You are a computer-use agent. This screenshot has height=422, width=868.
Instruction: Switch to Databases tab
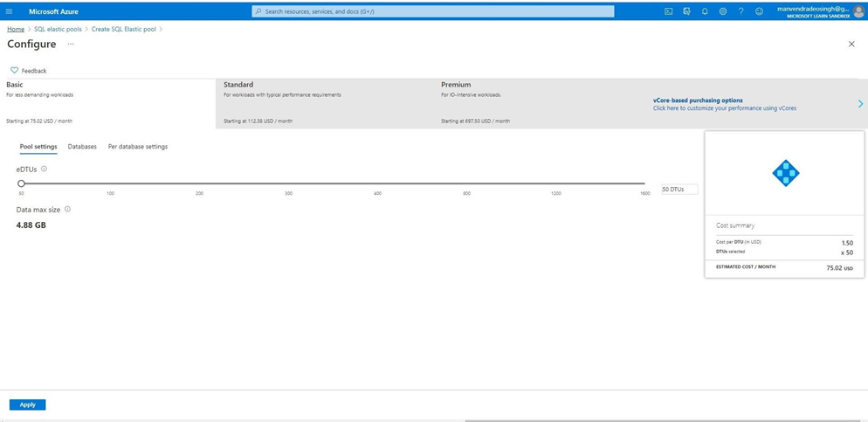(82, 147)
